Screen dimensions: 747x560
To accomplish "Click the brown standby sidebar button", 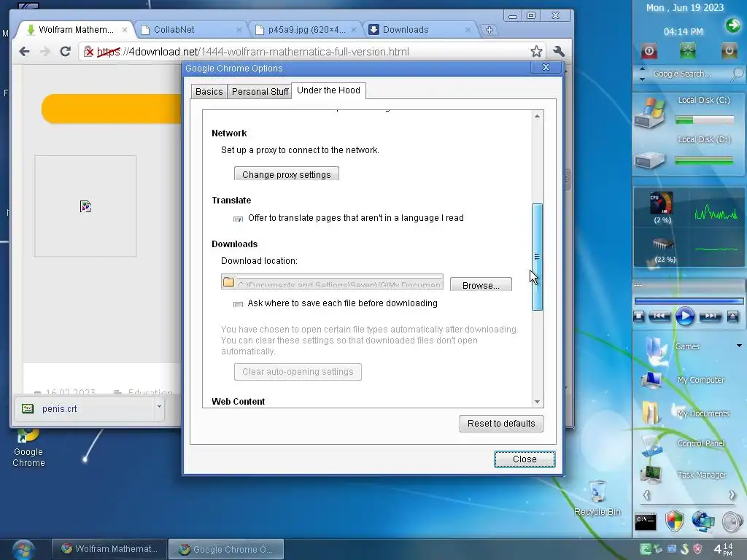I will click(729, 50).
